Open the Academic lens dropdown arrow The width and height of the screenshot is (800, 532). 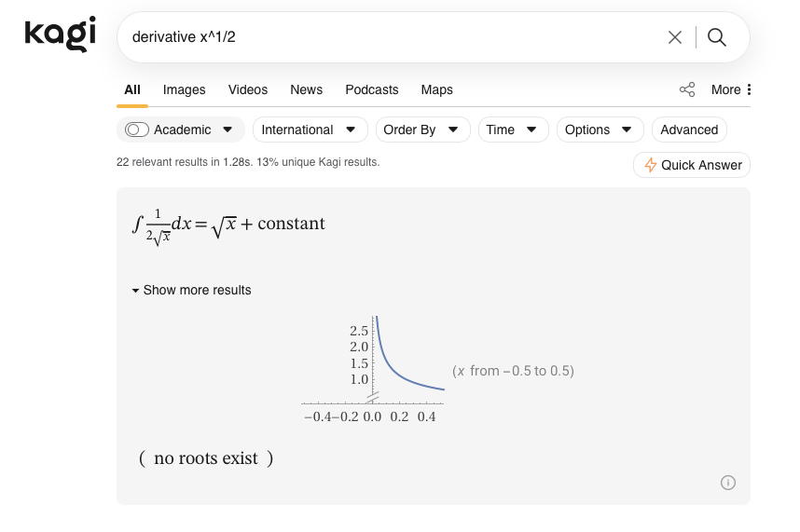(x=228, y=130)
